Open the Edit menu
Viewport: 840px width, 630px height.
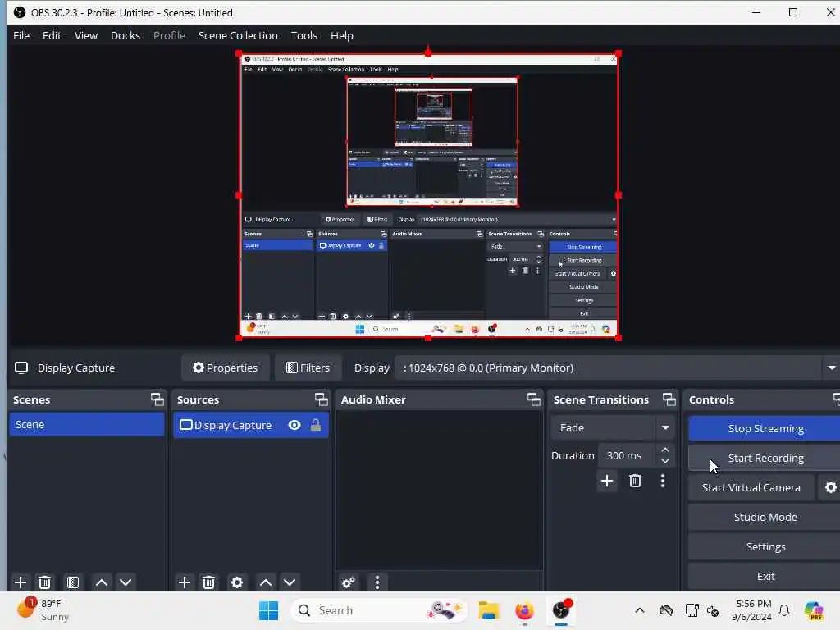[x=52, y=35]
